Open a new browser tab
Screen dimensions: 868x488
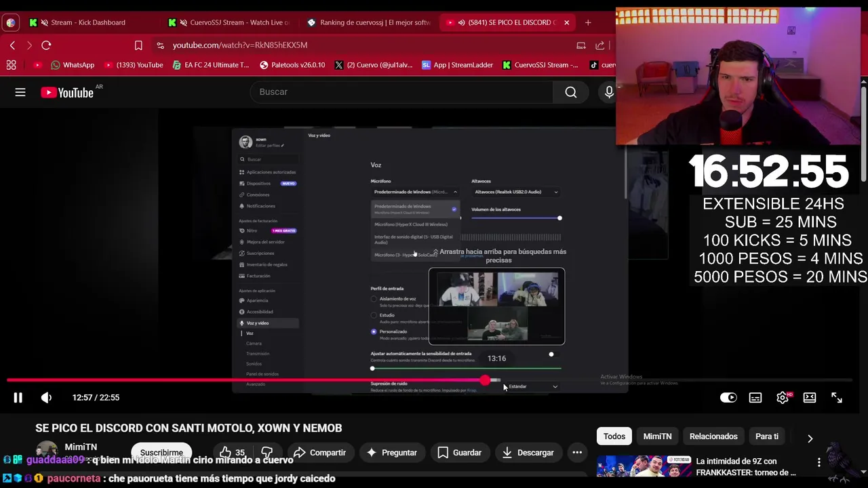pyautogui.click(x=588, y=22)
